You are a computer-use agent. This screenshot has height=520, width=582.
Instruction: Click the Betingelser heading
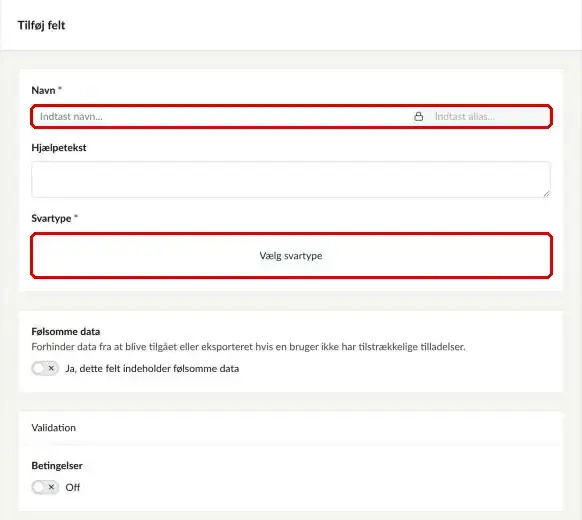(x=57, y=465)
